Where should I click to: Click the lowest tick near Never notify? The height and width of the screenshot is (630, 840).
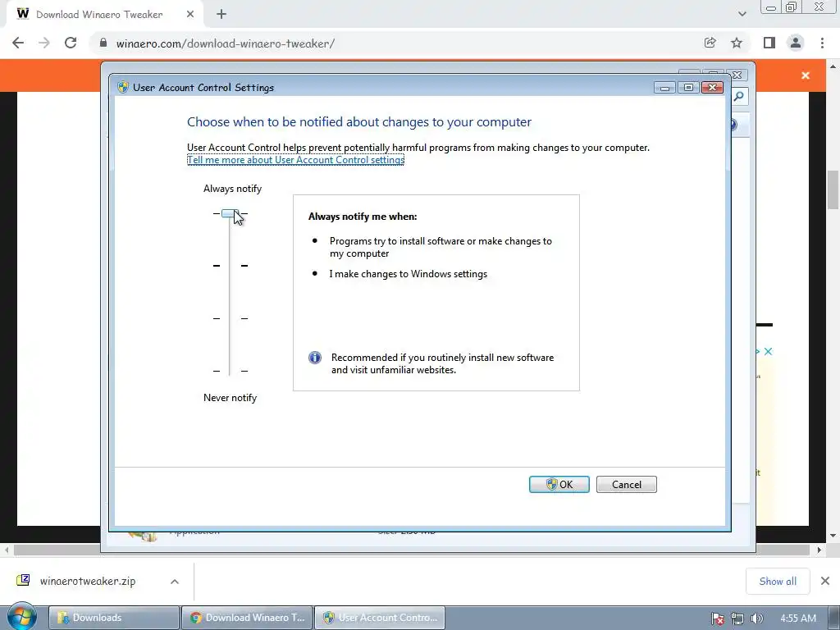tap(231, 371)
